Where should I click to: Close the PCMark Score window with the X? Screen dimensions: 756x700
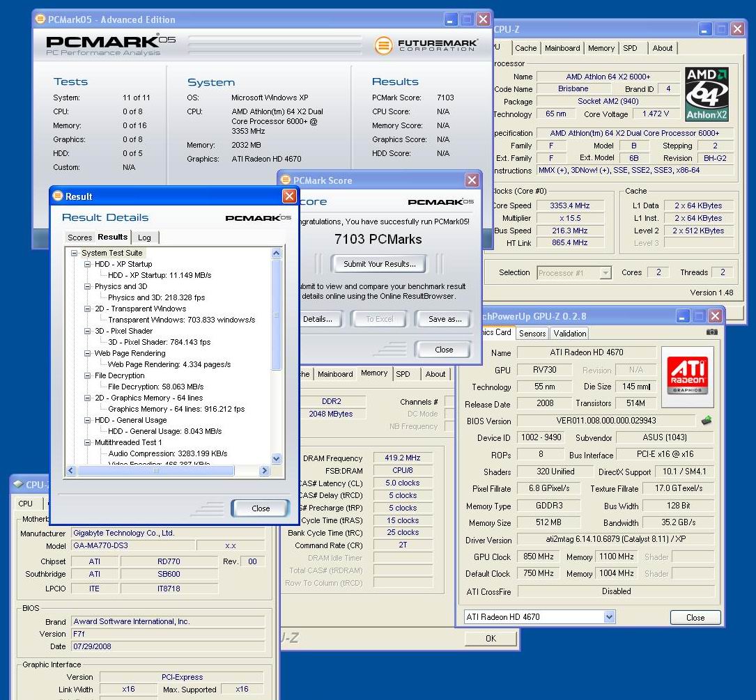pyautogui.click(x=472, y=180)
